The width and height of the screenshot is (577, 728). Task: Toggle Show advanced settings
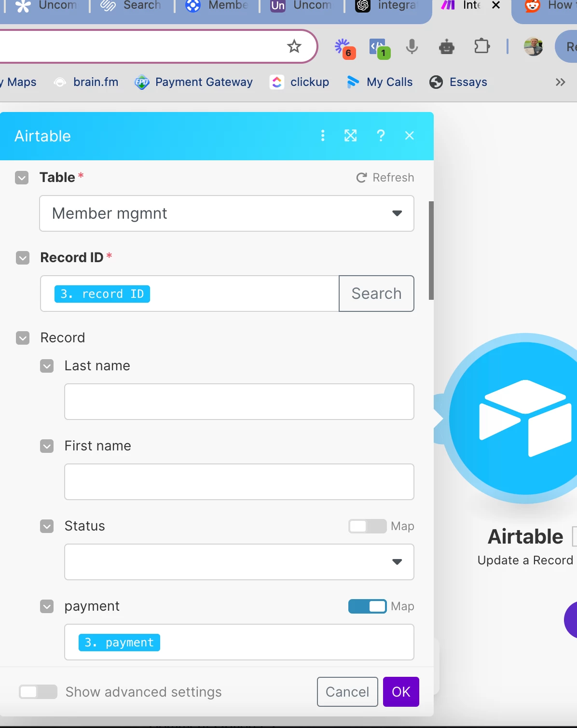point(38,692)
